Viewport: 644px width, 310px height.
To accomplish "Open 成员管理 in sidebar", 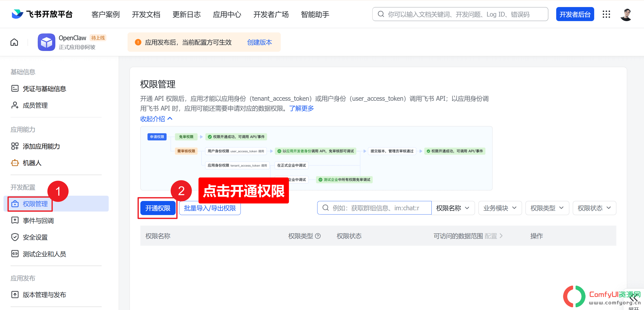I will click(x=29, y=105).
